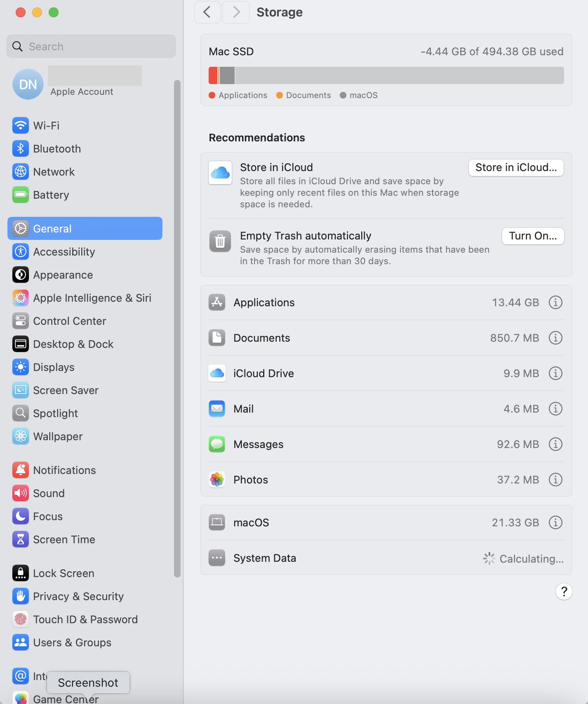Click Touch ID & Password fingerprint icon
This screenshot has height=704, width=588.
tap(21, 619)
